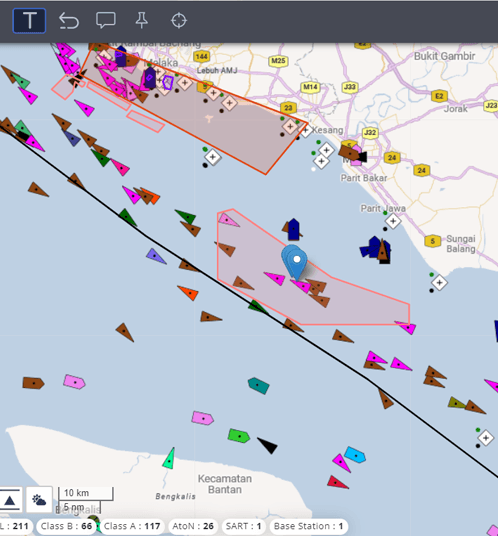
Task: Toggle the AtoN count filter
Action: [x=193, y=526]
